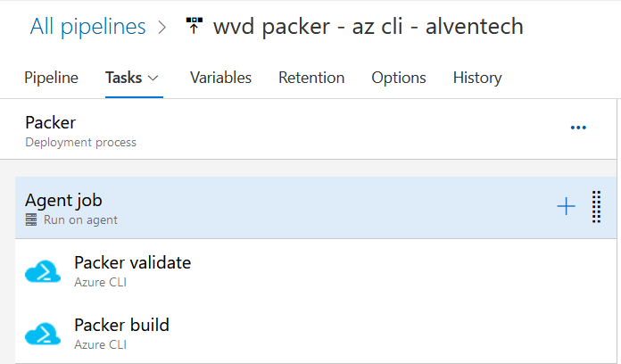The width and height of the screenshot is (621, 364).
Task: Open the Packer stage ellipsis menu
Action: (578, 128)
